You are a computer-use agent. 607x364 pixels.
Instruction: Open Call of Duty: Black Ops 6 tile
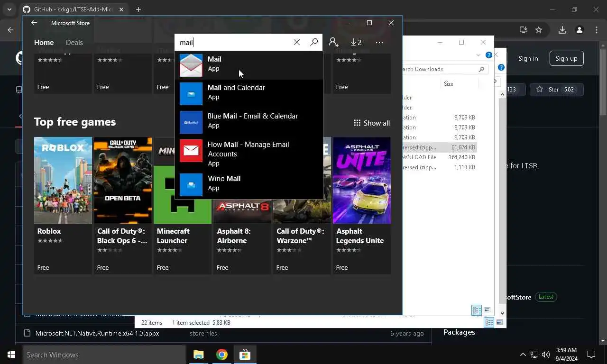123,206
